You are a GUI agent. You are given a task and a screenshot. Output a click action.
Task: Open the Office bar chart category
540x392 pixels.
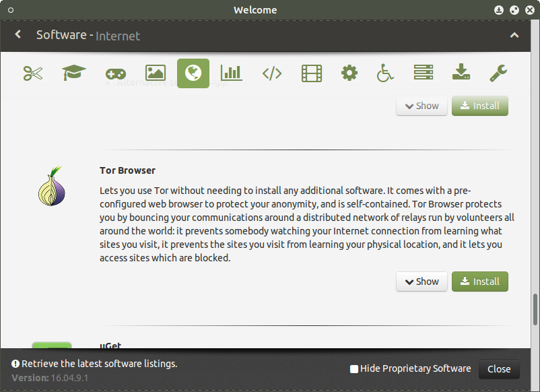[232, 73]
